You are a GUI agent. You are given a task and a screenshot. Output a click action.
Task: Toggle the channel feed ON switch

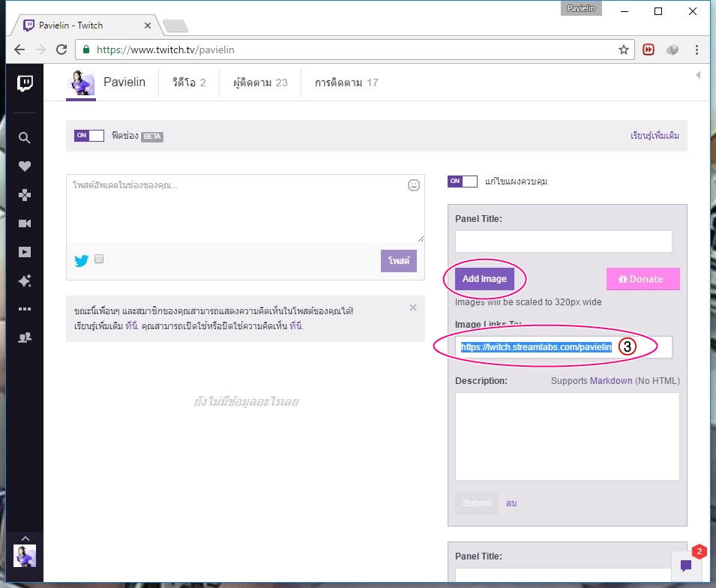coord(89,136)
